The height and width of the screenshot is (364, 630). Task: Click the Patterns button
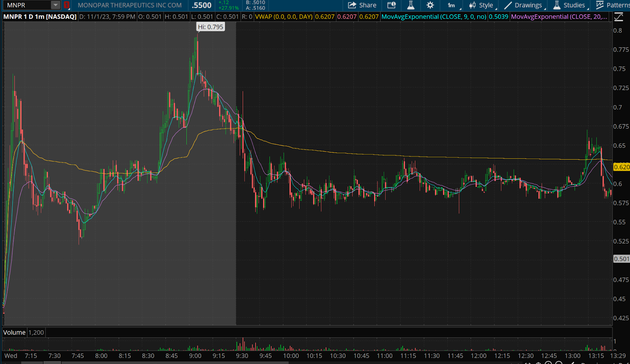[x=613, y=5]
